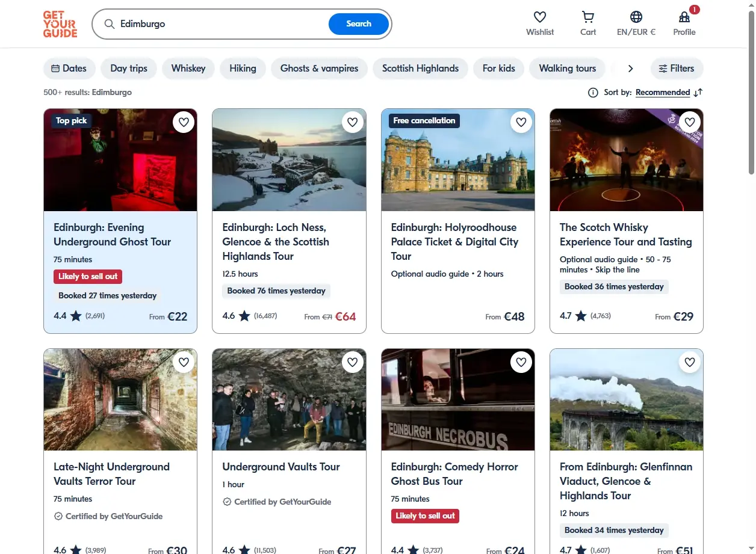Wishlist the Evening Underground Ghost Tour

tap(184, 122)
